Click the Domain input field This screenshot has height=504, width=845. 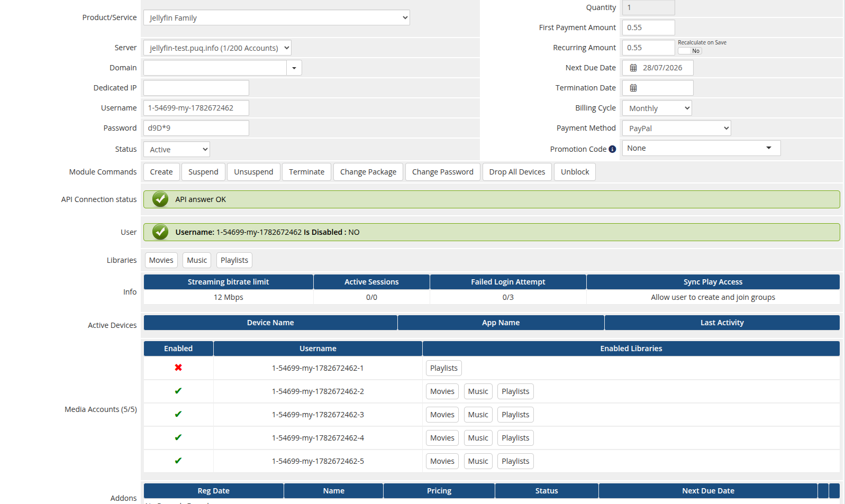pos(215,68)
